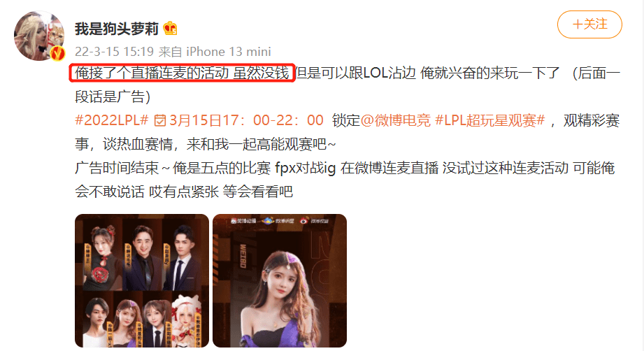Click the 来自 iPhone 13 mini source text
This screenshot has height=351, width=644.
215,52
